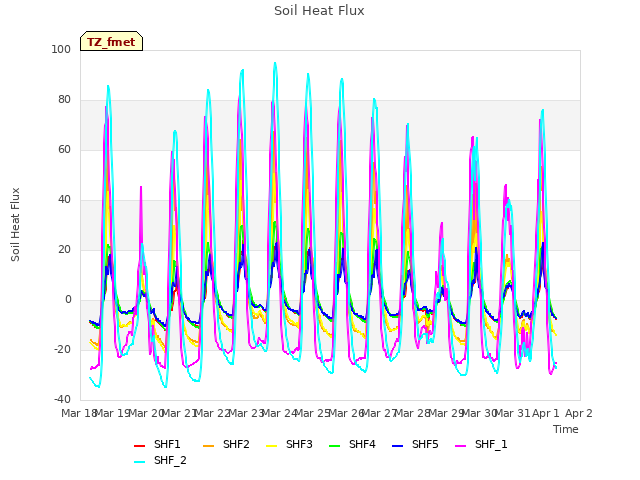
Task: Click the 100 y-axis tick label
Action: 61,49
